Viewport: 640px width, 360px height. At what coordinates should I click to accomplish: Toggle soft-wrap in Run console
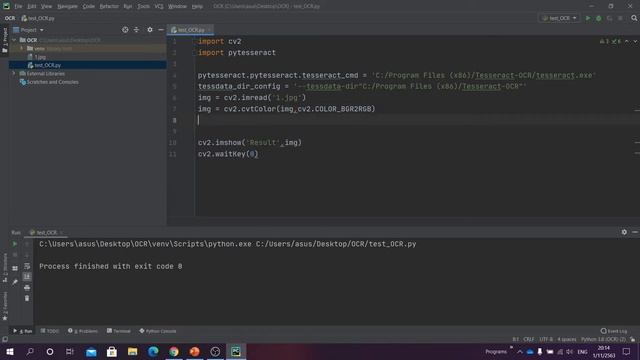pos(27,266)
